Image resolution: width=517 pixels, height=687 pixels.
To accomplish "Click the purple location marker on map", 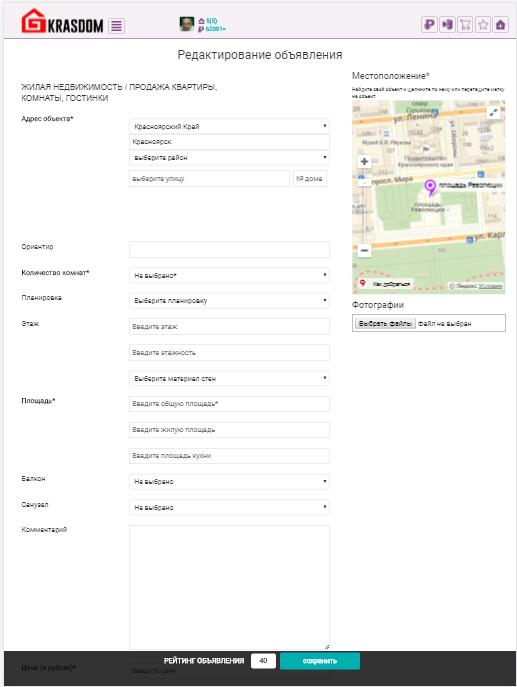I will 431,188.
